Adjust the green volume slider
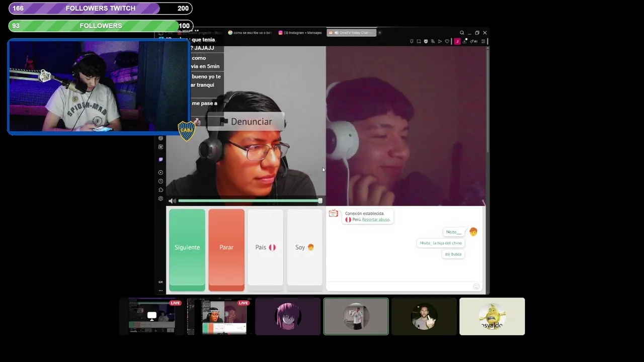 tap(250, 201)
